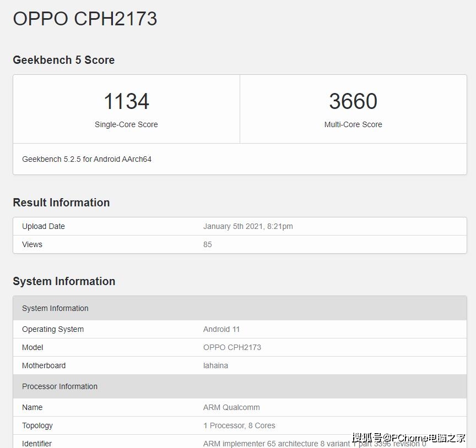Click the Views label
Screen dimensions: 476x448
[x=32, y=244]
